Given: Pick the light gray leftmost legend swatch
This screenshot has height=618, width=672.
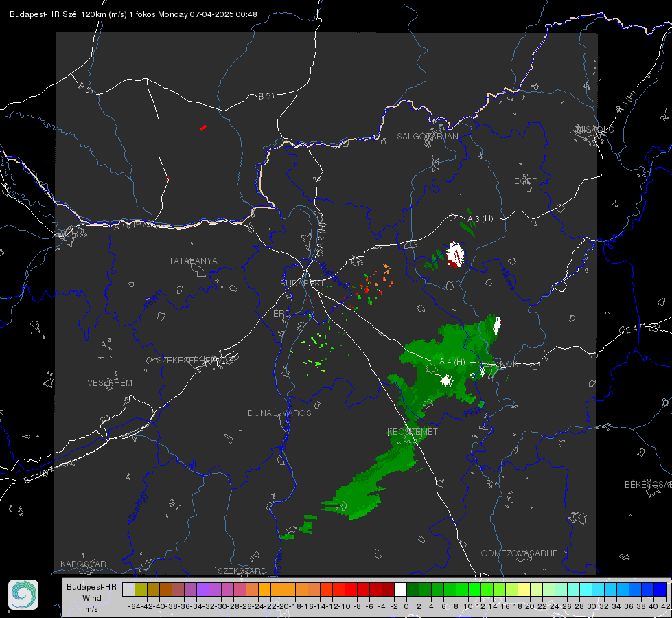Looking at the screenshot, I should pos(128,589).
